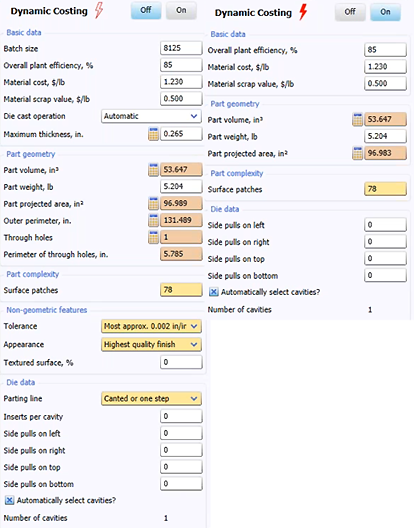Open calculator icon beside Outer perimeter field
This screenshot has width=414, height=528.
point(154,220)
